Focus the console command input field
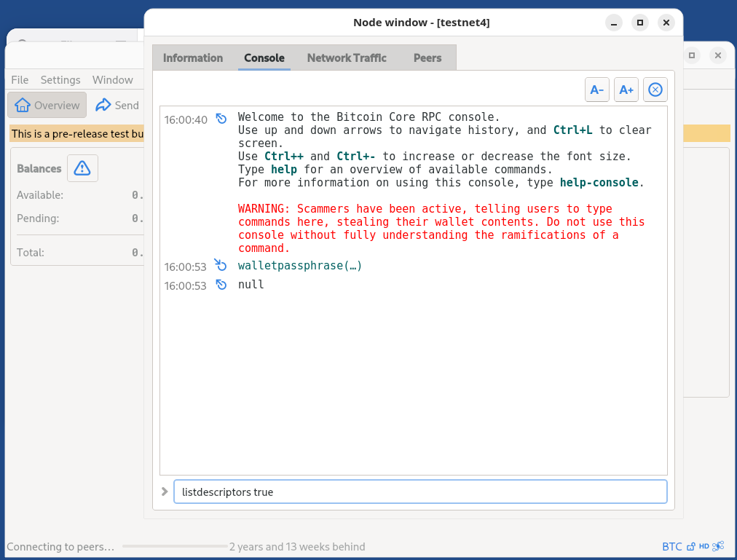Viewport: 737px width, 560px height. tap(420, 492)
